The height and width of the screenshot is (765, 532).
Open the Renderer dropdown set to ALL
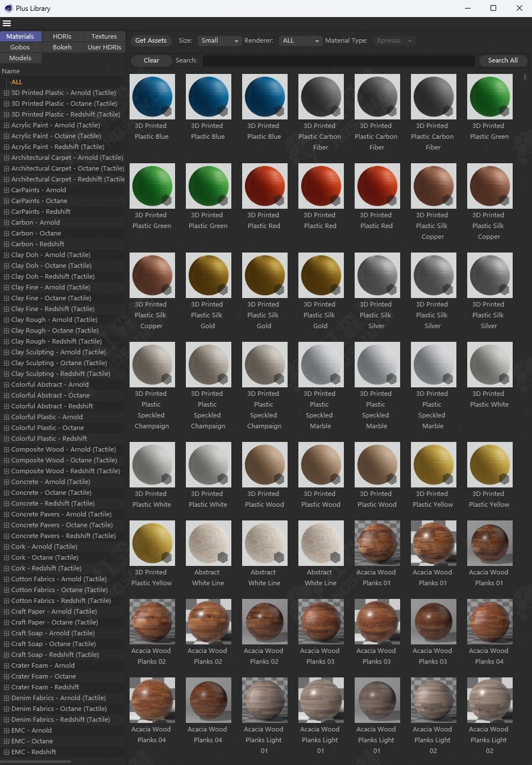pyautogui.click(x=301, y=41)
